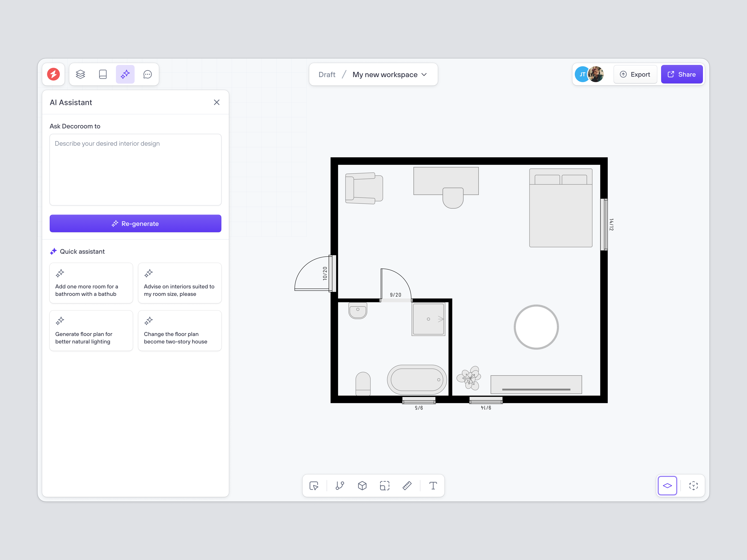The height and width of the screenshot is (560, 747).
Task: Choose the two-story house suggestion
Action: point(180,331)
